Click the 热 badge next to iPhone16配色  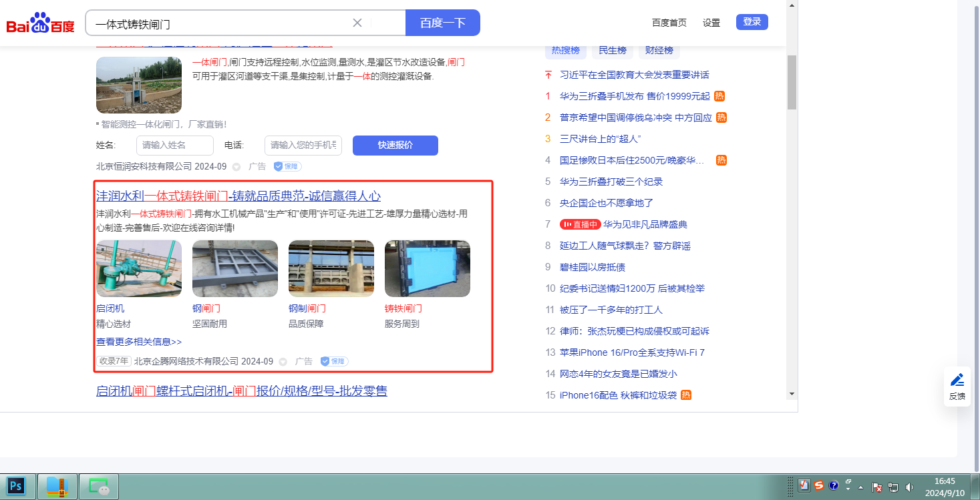pos(686,395)
